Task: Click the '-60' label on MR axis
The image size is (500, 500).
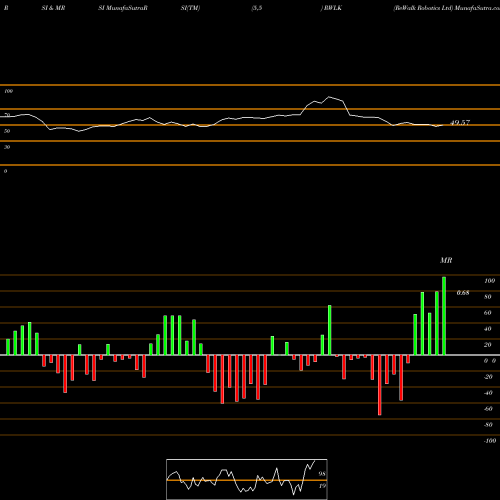Action: (x=488, y=409)
